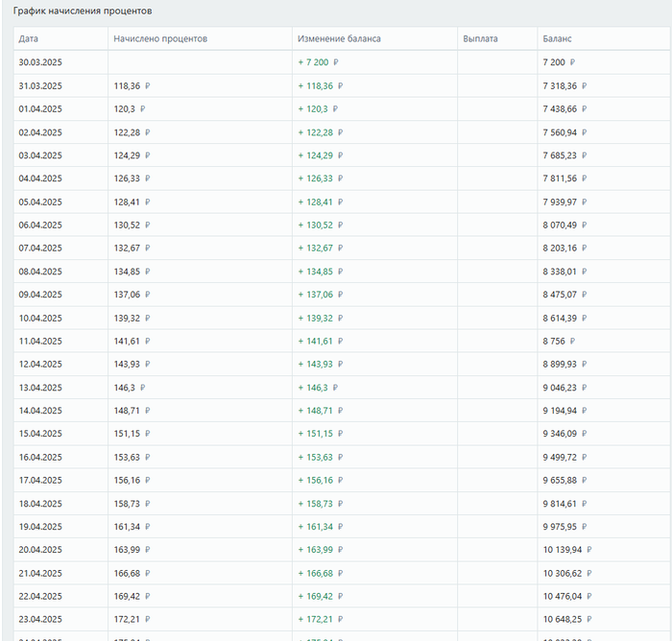672x641 pixels.
Task: Click the "Выплата" column header
Action: tap(480, 38)
